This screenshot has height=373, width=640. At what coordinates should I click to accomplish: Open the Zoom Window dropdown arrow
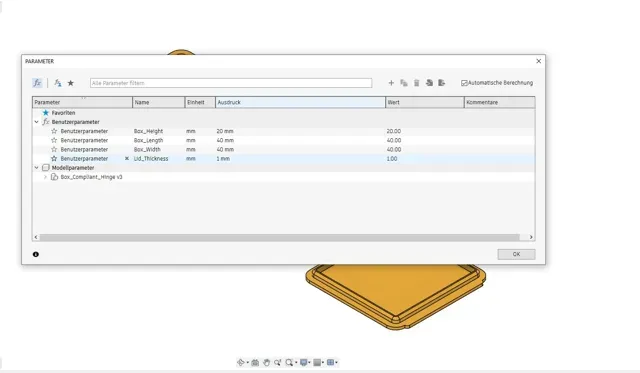296,362
